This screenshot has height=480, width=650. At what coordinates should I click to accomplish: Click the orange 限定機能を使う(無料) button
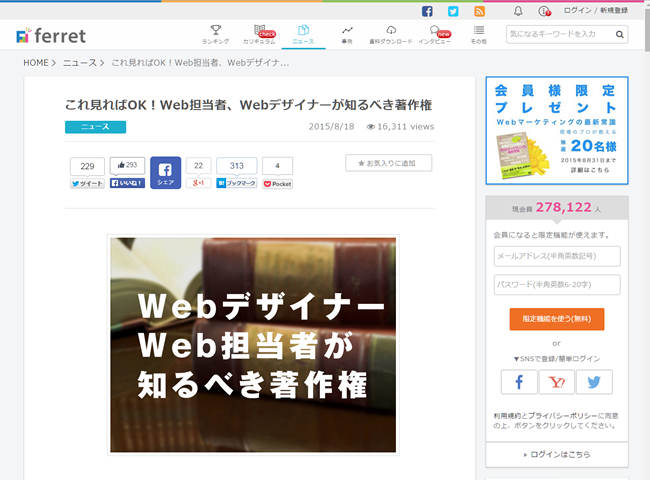click(556, 319)
